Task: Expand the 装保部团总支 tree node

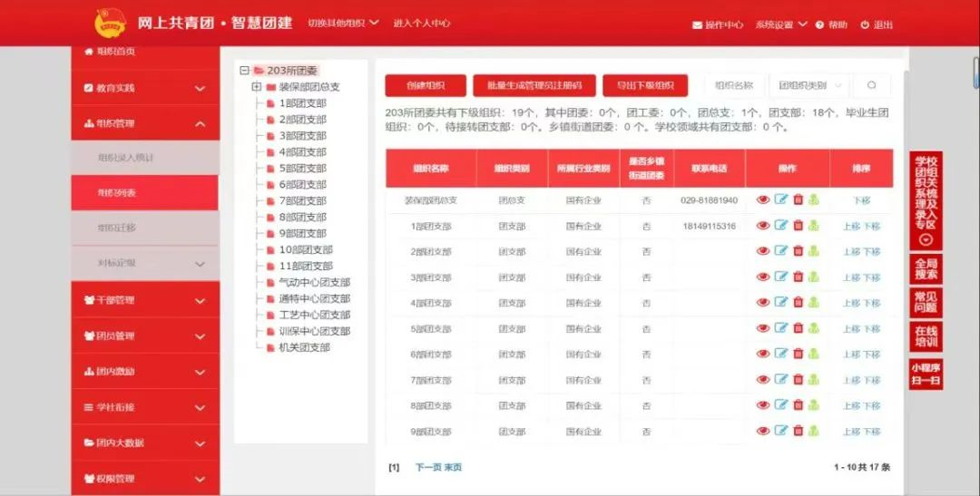Action: (256, 87)
